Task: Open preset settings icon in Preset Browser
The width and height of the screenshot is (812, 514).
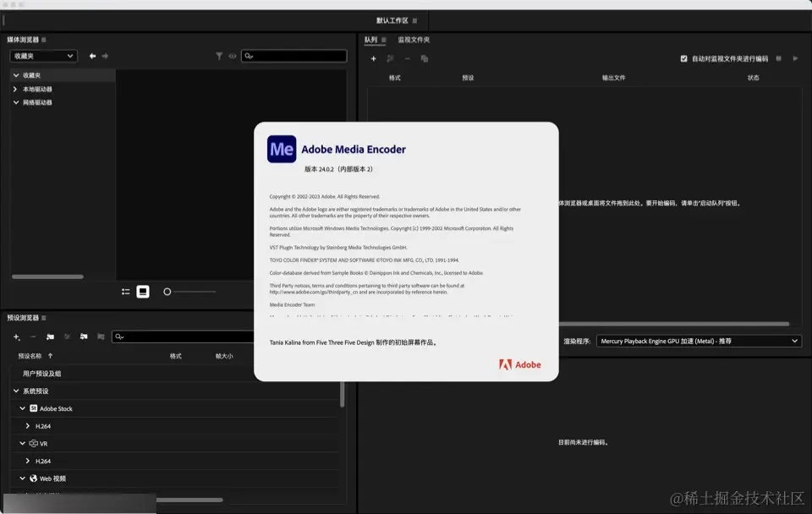Action: click(x=67, y=337)
